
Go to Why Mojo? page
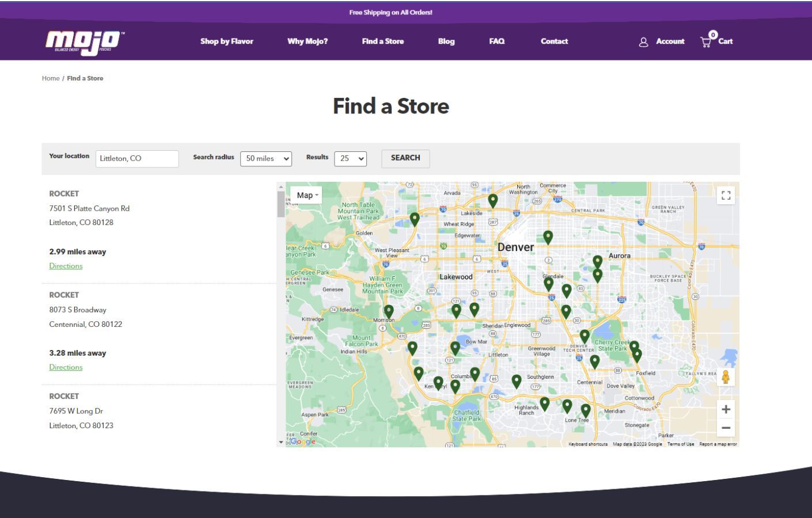tap(308, 41)
